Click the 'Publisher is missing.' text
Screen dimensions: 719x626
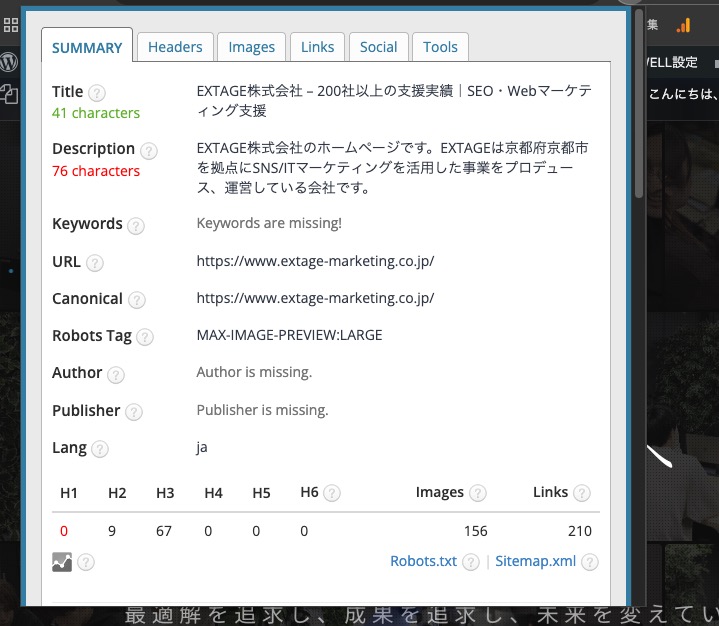tap(262, 410)
